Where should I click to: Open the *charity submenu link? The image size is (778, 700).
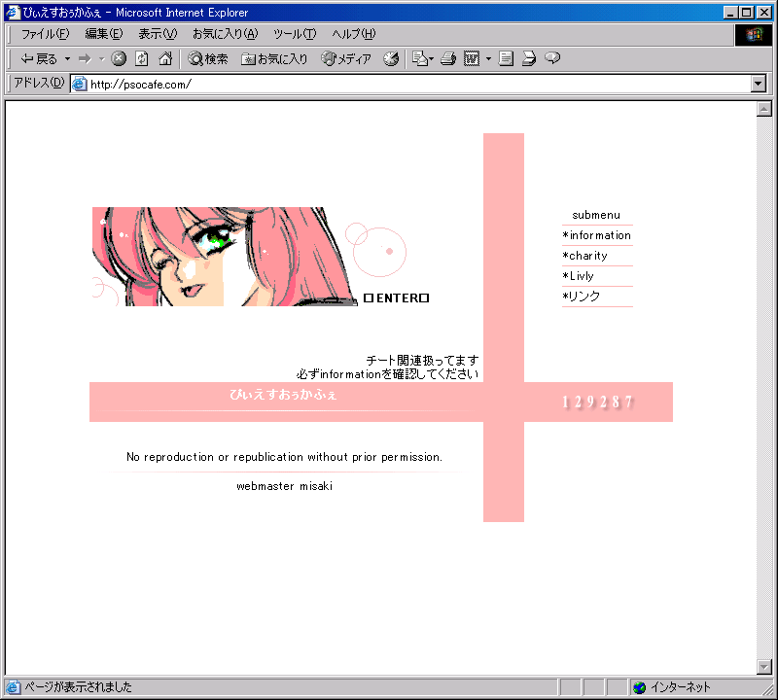tap(585, 256)
